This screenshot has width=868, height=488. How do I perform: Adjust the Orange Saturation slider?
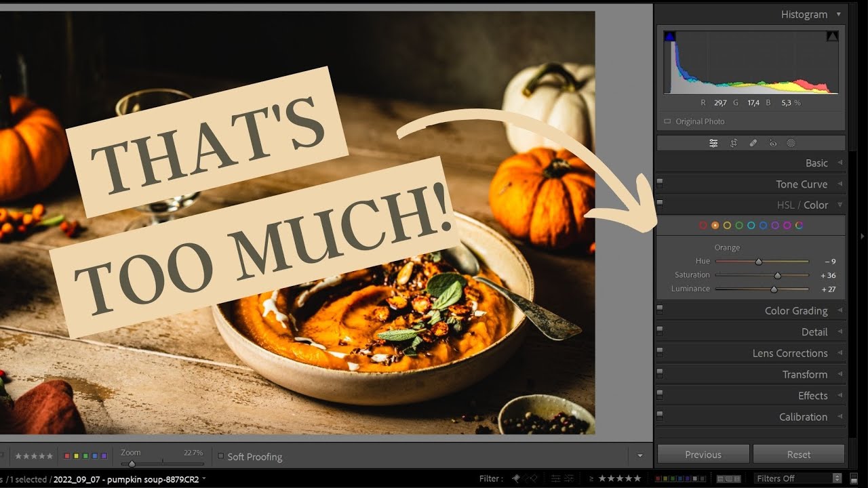777,275
